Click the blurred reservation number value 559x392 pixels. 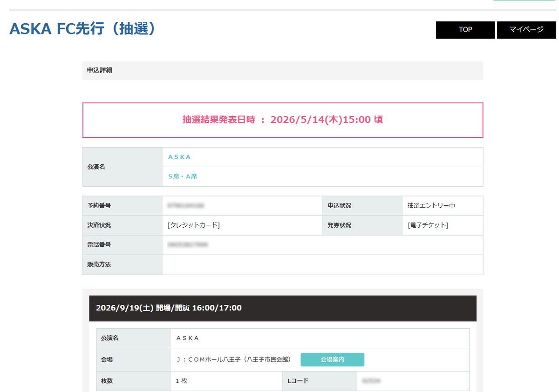pos(186,205)
